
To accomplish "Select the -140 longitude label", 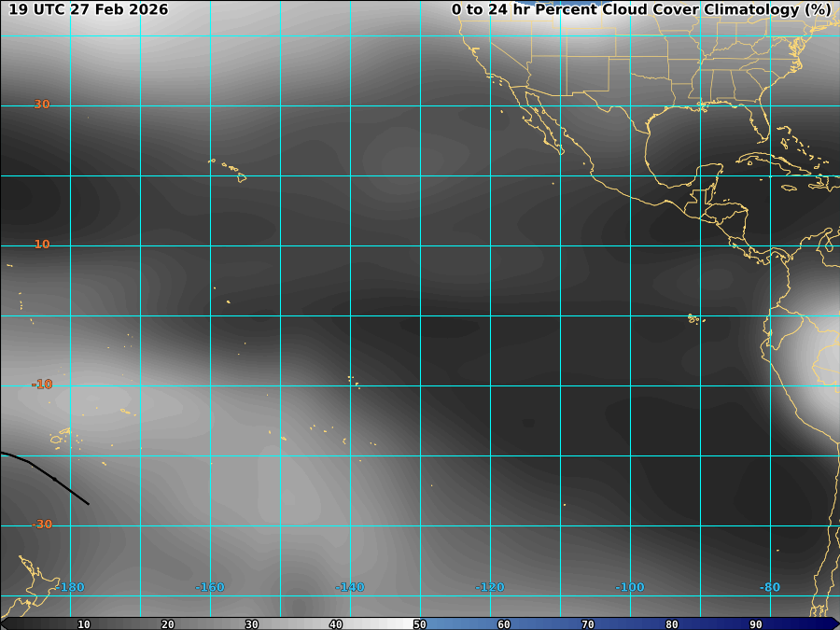I will (349, 587).
